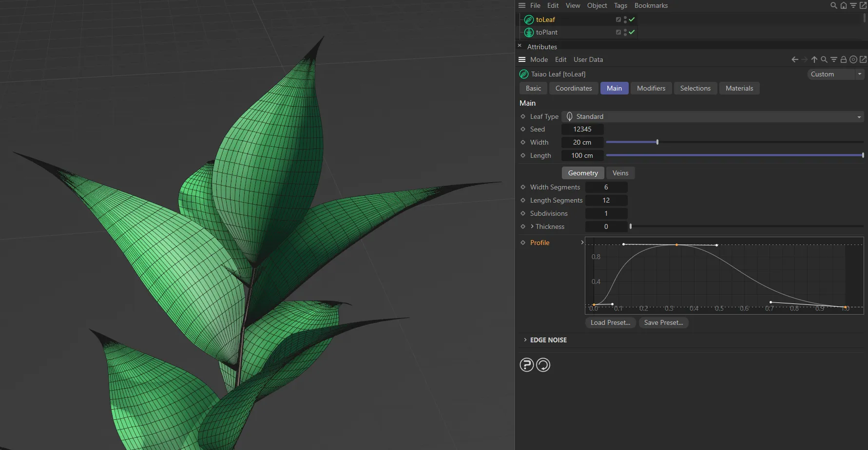The height and width of the screenshot is (450, 868).
Task: Toggle the green checkmark enabling toLeaf
Action: pyautogui.click(x=632, y=19)
